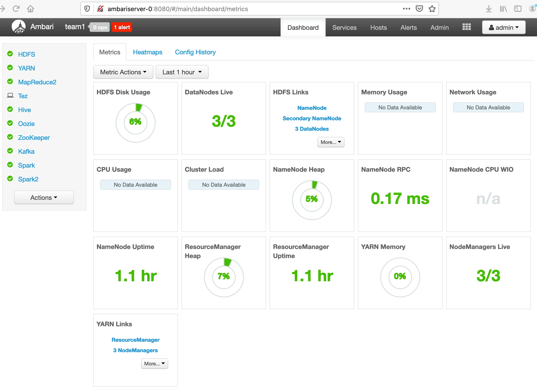Expand the Metric Actions dropdown
This screenshot has width=537, height=392.
pyautogui.click(x=123, y=72)
